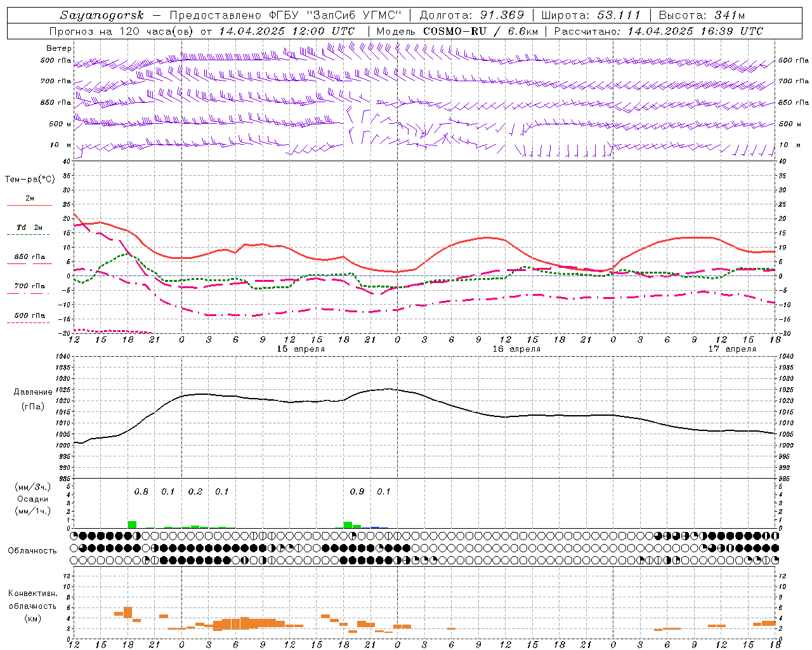Click the 'Осадки' precipitation label
Image resolution: width=812 pixels, height=650 pixels.
click(x=33, y=499)
